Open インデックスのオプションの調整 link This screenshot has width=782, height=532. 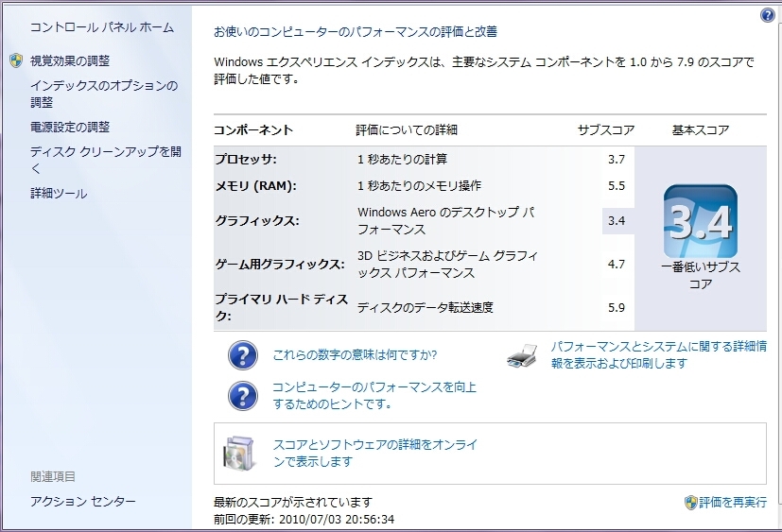104,94
